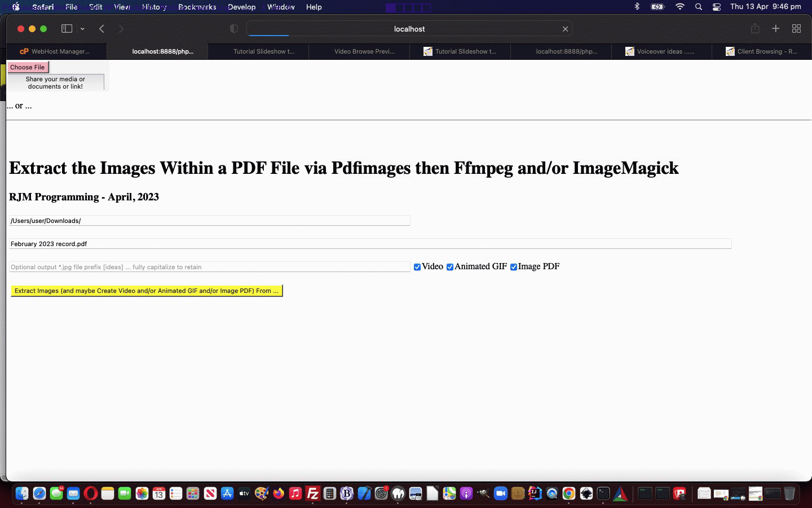Screen dimensions: 812x508
Task: Toggle the Safari sidebar icon
Action: [x=67, y=29]
